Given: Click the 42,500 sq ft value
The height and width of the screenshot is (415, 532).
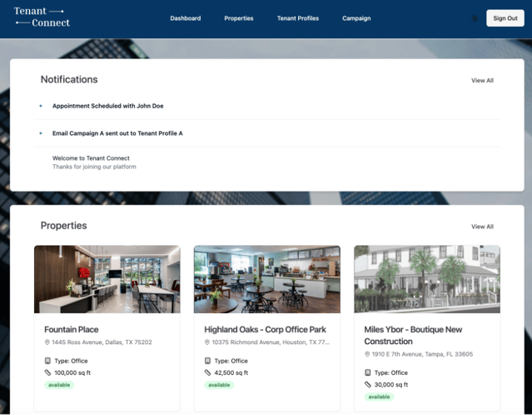Looking at the screenshot, I should [231, 372].
